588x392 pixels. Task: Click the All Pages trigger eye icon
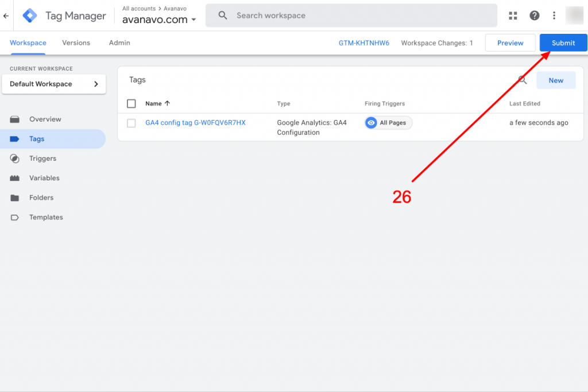[x=371, y=123]
